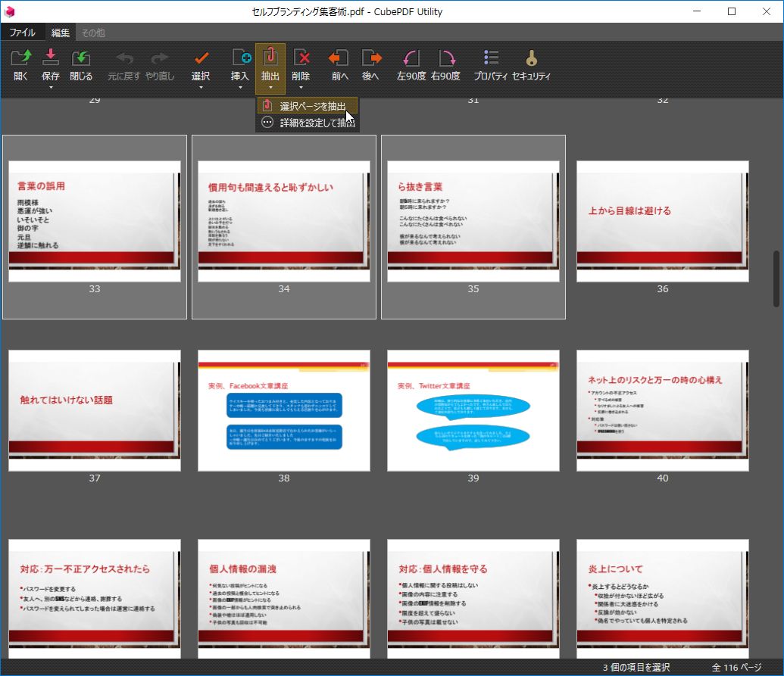The width and height of the screenshot is (784, 676).
Task: Select page 37 thumbnail 触れてはいけない話題
Action: (x=95, y=410)
